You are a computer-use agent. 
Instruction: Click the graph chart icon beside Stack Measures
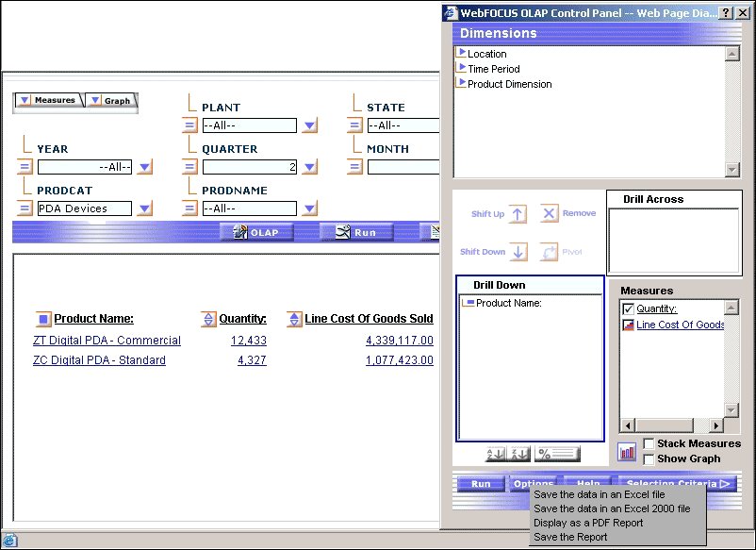628,452
